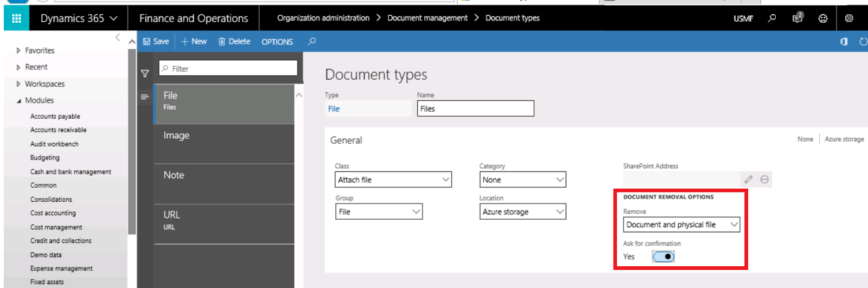
Task: Open the Dynamics 365 dropdown menu
Action: 79,18
